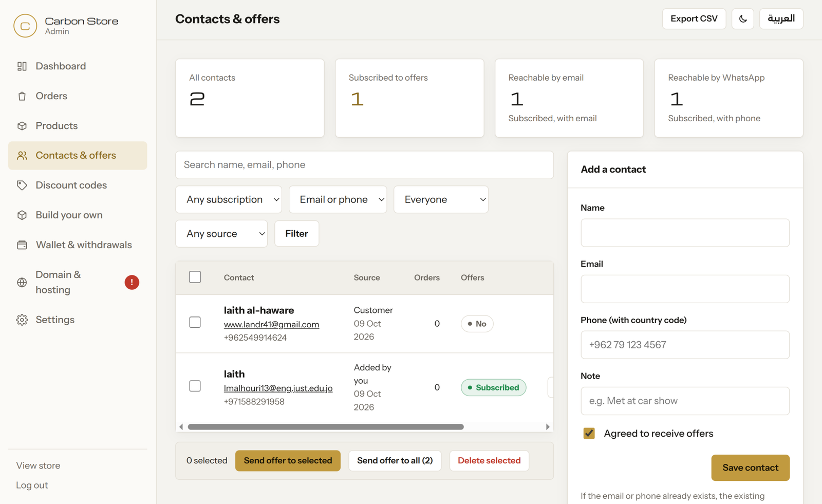Click the Wallet & withdrawals card icon

point(22,245)
